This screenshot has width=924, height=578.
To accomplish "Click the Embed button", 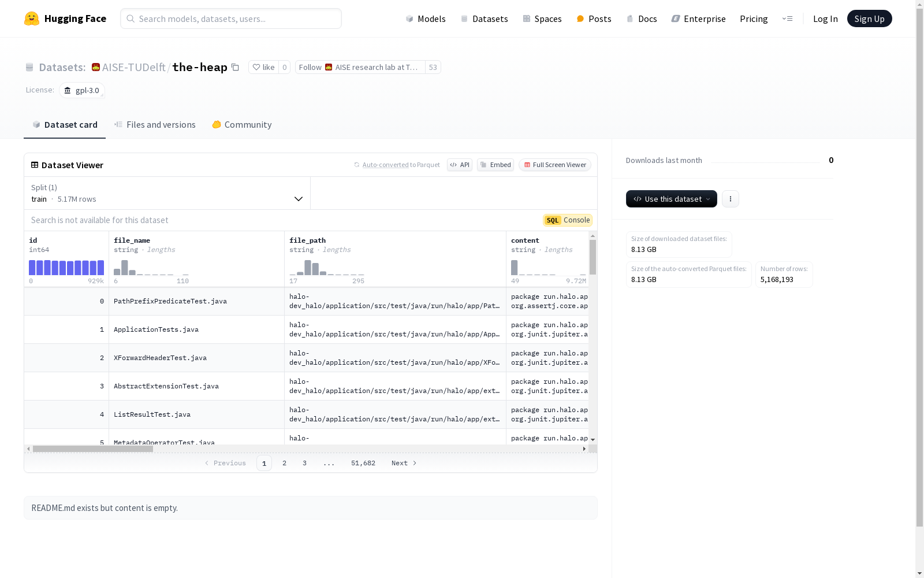I will click(x=495, y=165).
